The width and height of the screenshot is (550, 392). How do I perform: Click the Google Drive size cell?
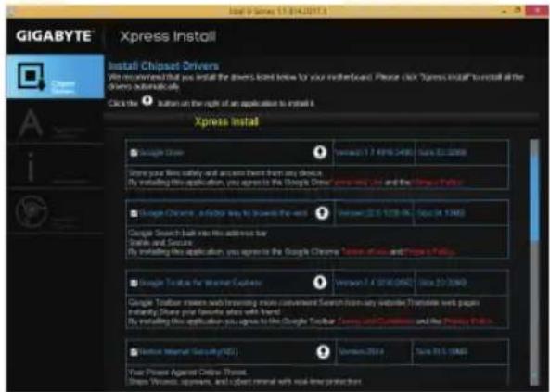click(x=462, y=152)
